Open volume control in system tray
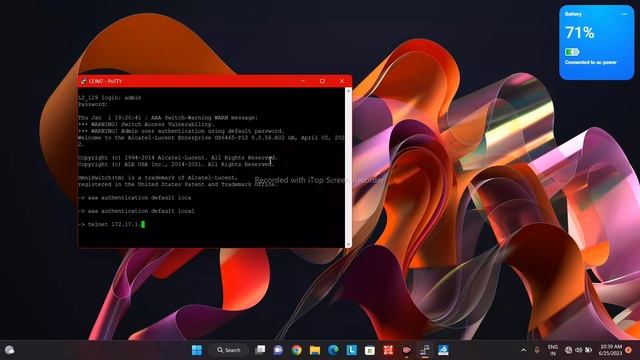 pyautogui.click(x=578, y=350)
